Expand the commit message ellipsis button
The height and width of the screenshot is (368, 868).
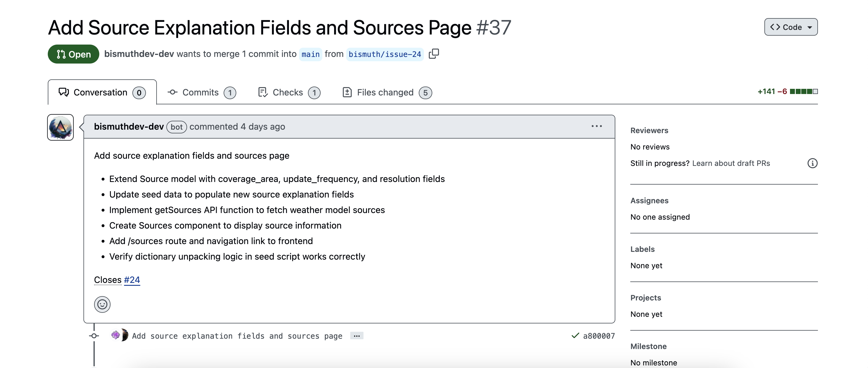(357, 336)
